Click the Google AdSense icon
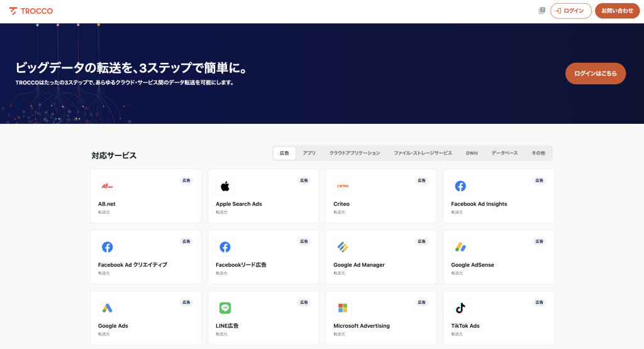Screen dimensions: 644x349 tap(460, 247)
